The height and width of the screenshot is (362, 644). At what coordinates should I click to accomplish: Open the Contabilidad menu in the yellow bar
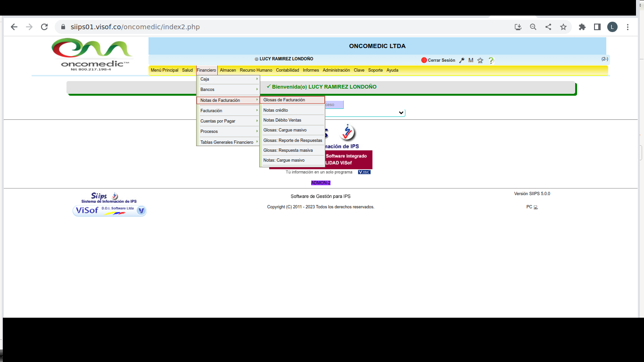coord(287,70)
